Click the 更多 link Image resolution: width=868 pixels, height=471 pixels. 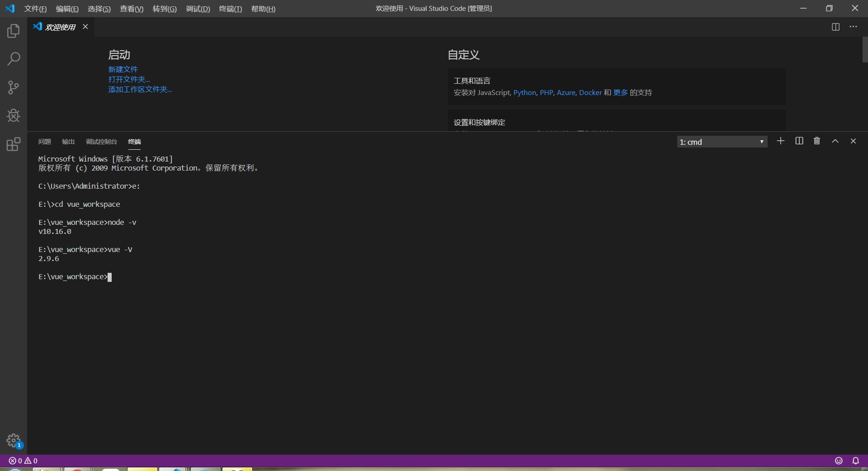coord(620,92)
